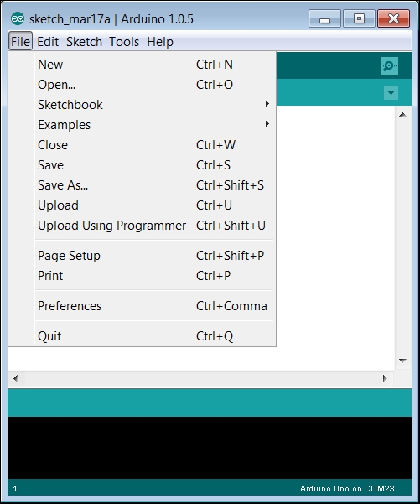420x504 pixels.
Task: Click the vertical scrollbar down arrow
Action: coord(402,361)
